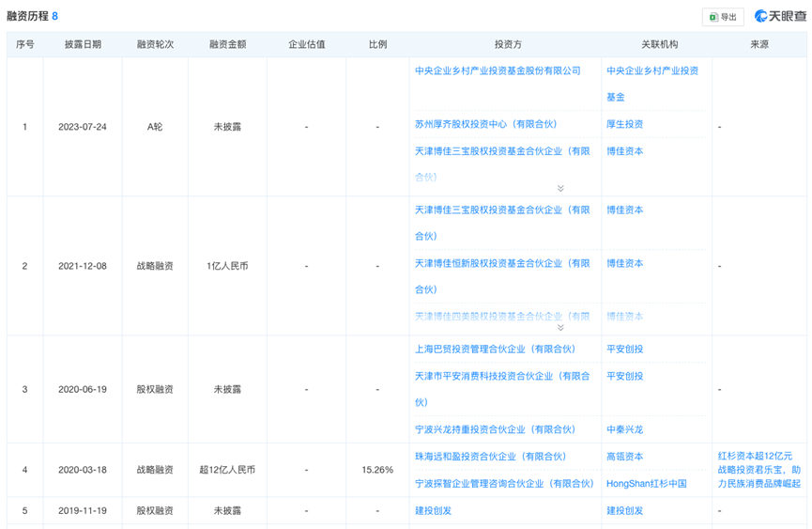Click 未披露 amount in 2019-11-19 row
Image resolution: width=812 pixels, height=529 pixels.
click(227, 510)
